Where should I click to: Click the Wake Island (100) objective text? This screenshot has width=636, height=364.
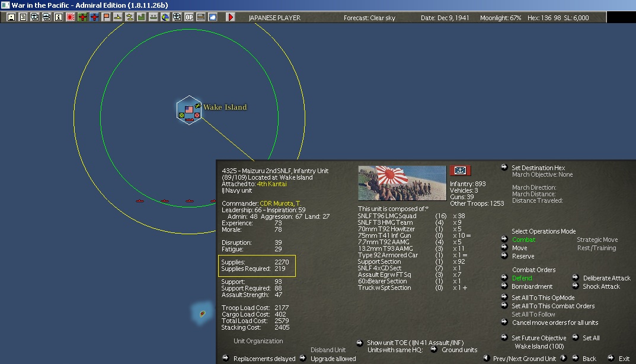[x=539, y=346]
